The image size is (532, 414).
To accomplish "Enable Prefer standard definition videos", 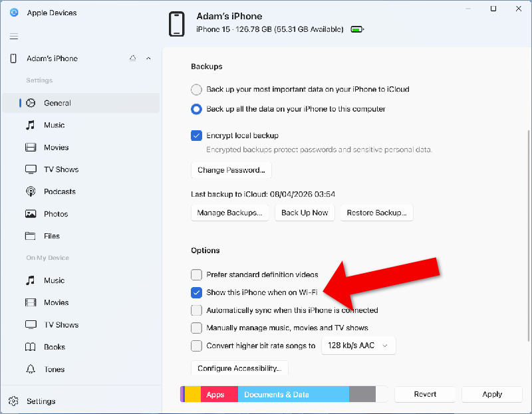I will click(197, 274).
